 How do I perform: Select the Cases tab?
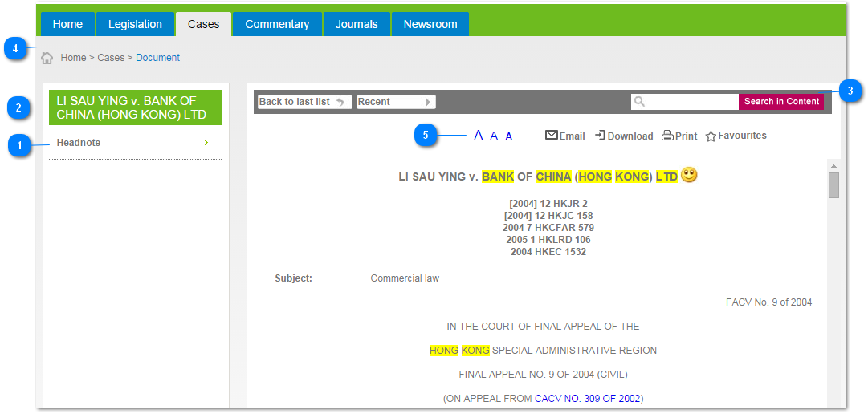(x=204, y=24)
